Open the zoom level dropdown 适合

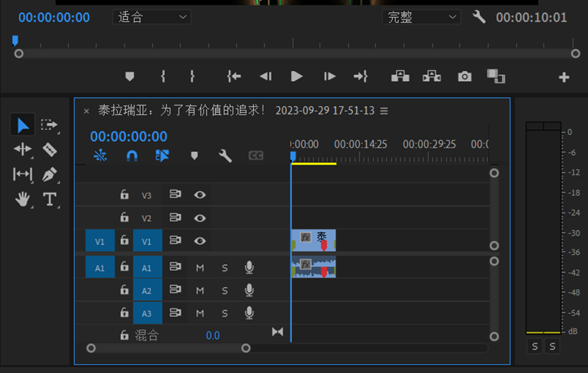point(152,17)
